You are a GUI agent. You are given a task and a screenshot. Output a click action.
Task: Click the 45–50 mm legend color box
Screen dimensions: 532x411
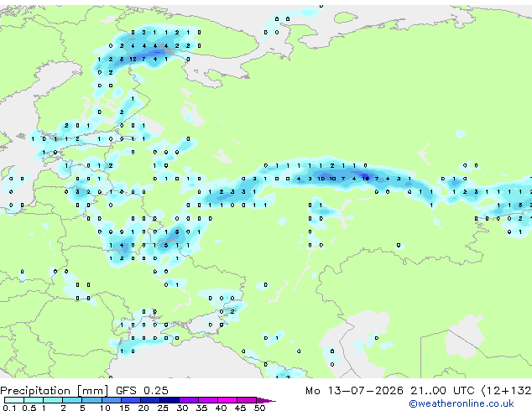[247, 400]
